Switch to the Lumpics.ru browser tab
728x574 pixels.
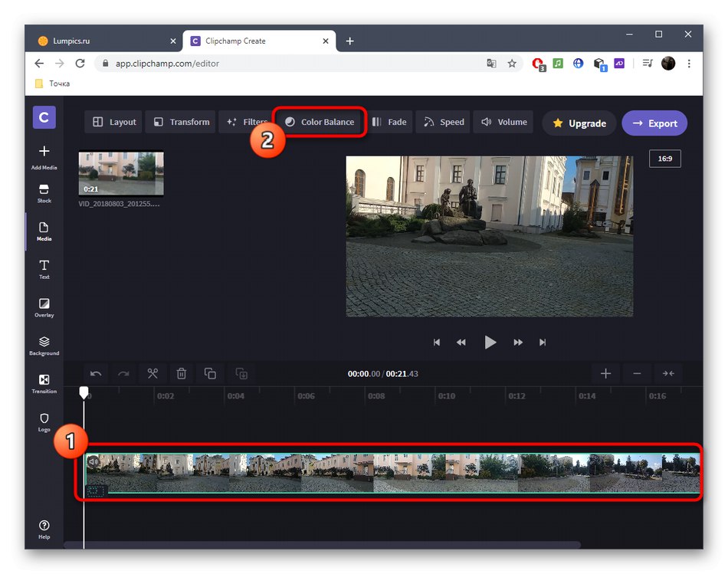pos(100,41)
